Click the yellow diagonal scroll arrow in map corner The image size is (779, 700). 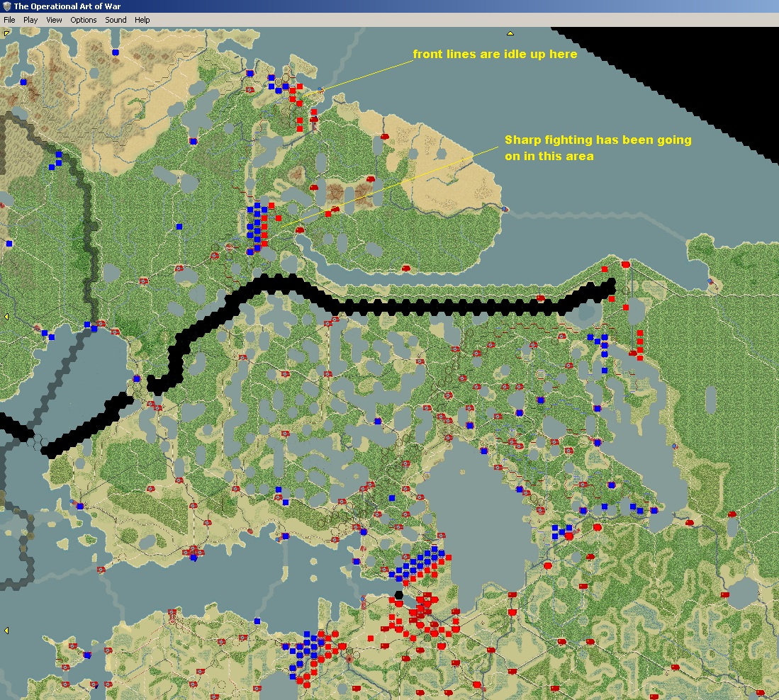click(6, 34)
